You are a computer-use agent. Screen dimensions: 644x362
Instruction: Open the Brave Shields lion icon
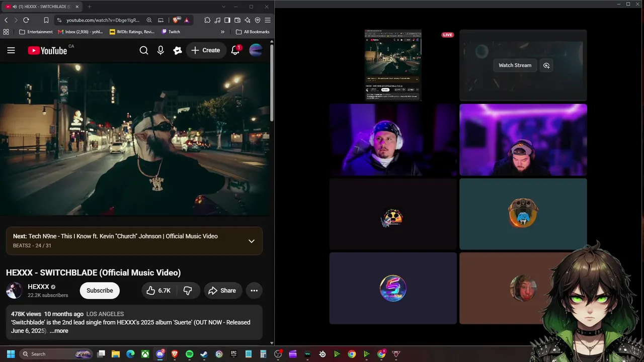pos(176,20)
